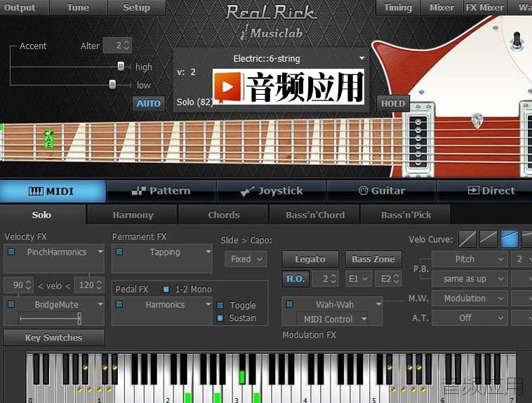The height and width of the screenshot is (403, 532).
Task: Open the Setup panel
Action: click(x=136, y=7)
